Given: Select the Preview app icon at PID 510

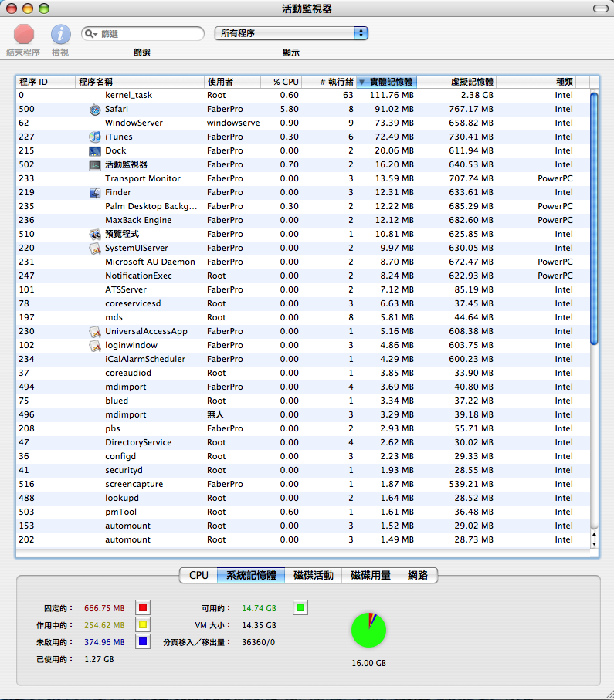Looking at the screenshot, I should coord(95,235).
